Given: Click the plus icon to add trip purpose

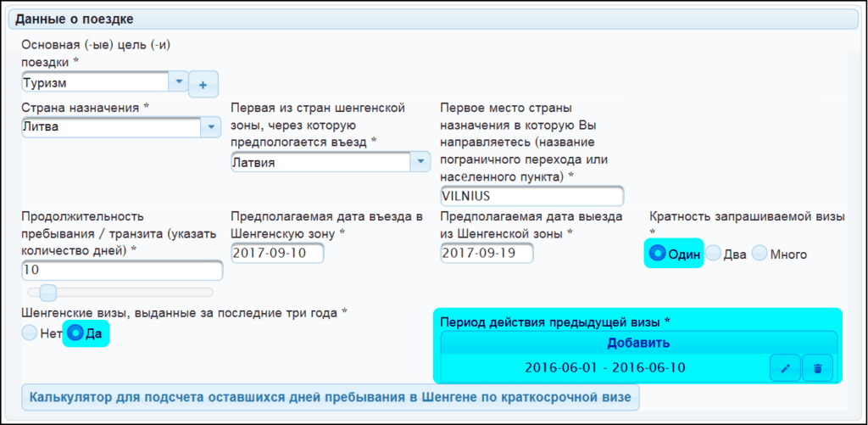Looking at the screenshot, I should [x=203, y=84].
